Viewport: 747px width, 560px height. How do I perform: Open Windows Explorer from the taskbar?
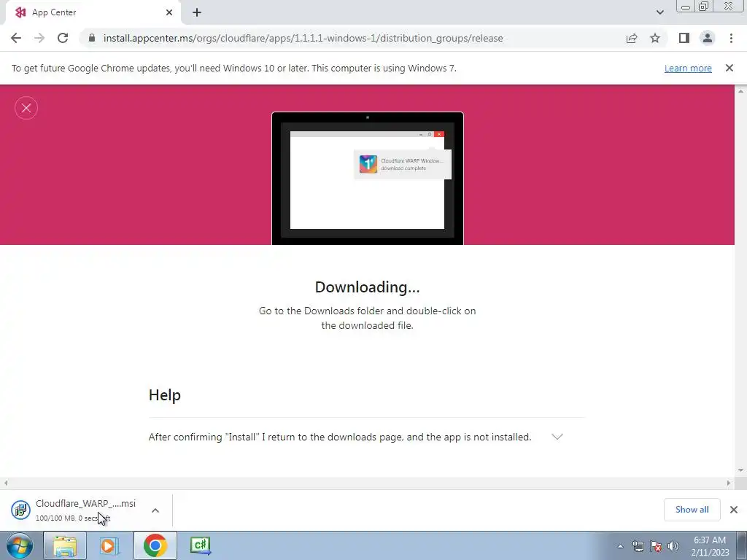65,545
